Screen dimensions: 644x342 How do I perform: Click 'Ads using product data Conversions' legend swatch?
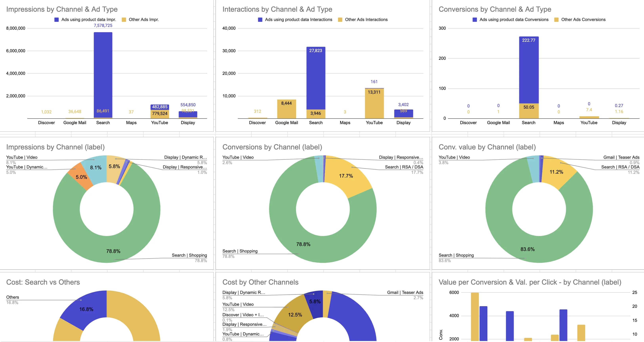474,20
